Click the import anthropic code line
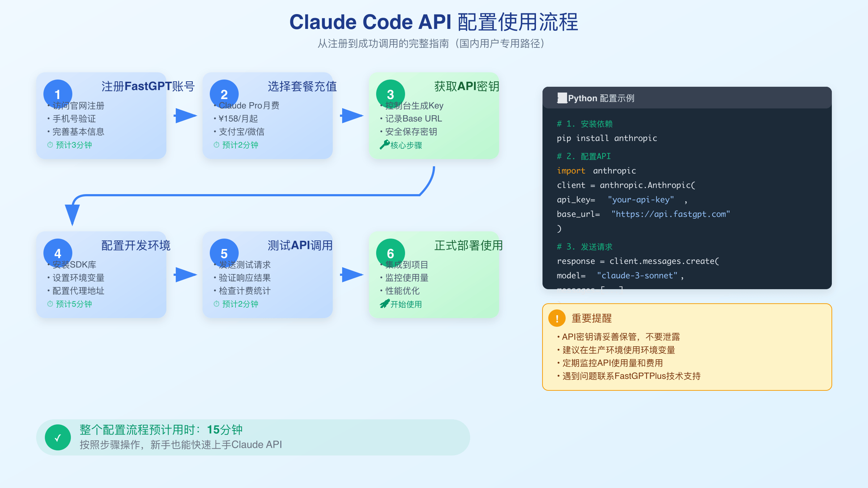The height and width of the screenshot is (488, 868). click(x=596, y=171)
